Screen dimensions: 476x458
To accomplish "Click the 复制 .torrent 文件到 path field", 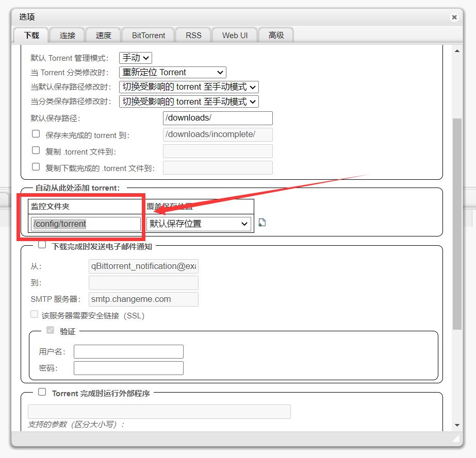I will point(218,151).
